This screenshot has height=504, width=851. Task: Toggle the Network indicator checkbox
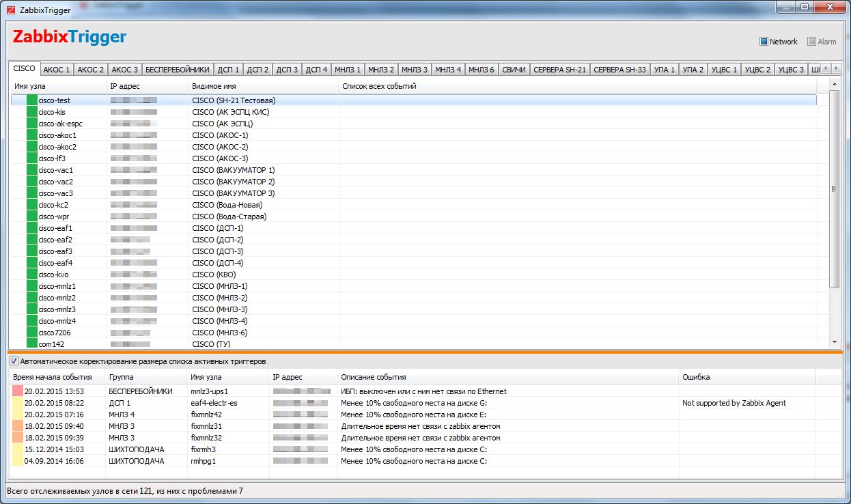[x=764, y=42]
